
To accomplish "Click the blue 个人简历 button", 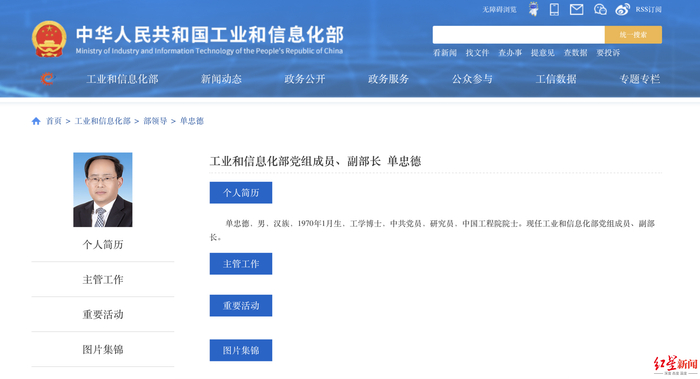I will [x=241, y=193].
